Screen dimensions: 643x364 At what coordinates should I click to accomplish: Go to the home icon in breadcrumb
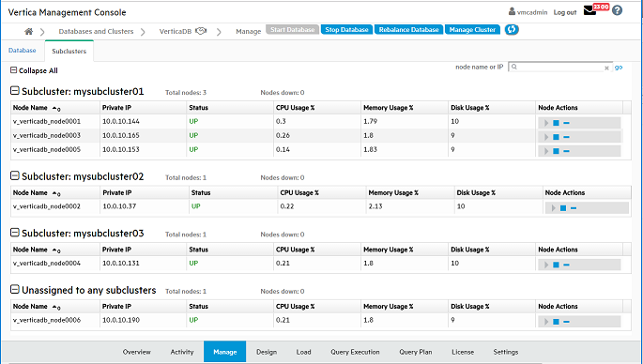tap(29, 31)
